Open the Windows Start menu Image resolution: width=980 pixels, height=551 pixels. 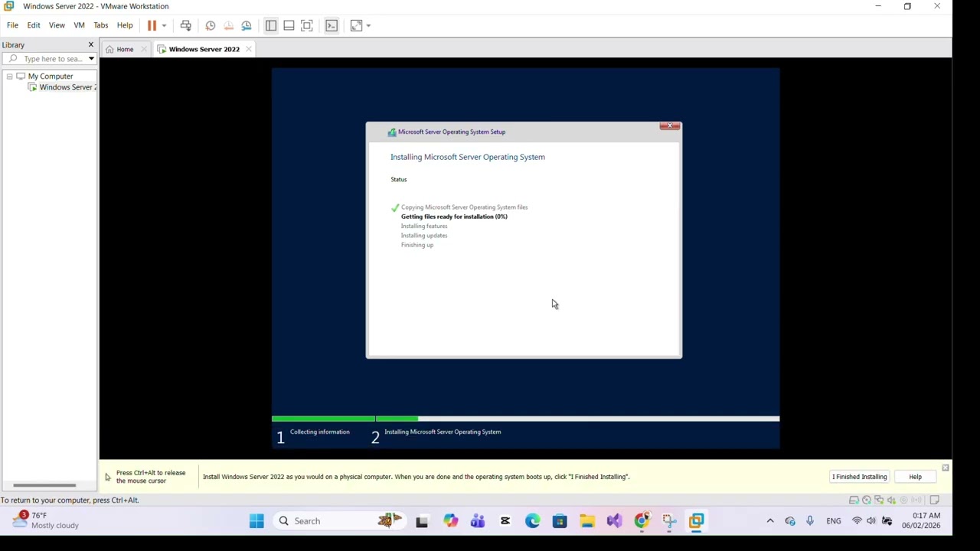pyautogui.click(x=256, y=521)
